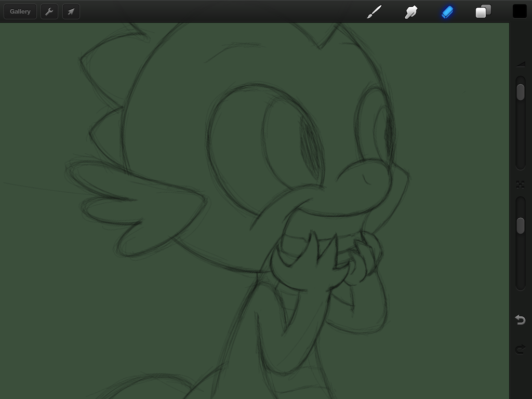Screen dimensions: 532x399
Task: Open the Layers panel
Action: 483,11
